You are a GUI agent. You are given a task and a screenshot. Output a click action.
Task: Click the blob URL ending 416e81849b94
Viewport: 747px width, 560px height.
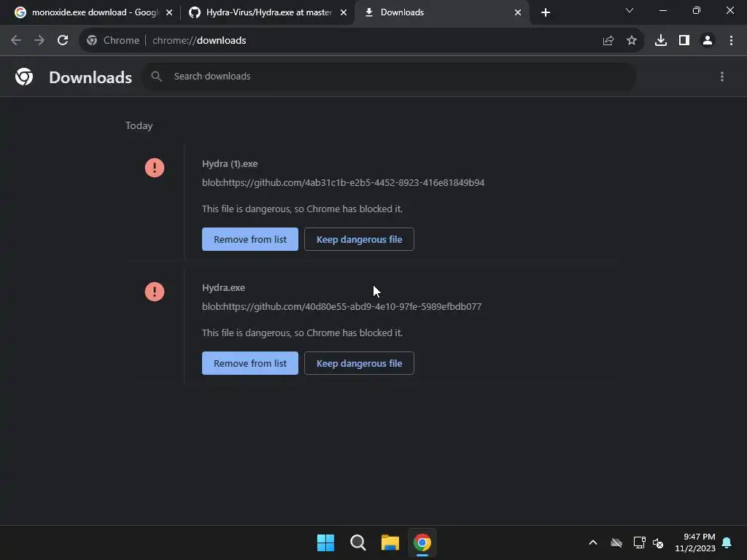343,182
